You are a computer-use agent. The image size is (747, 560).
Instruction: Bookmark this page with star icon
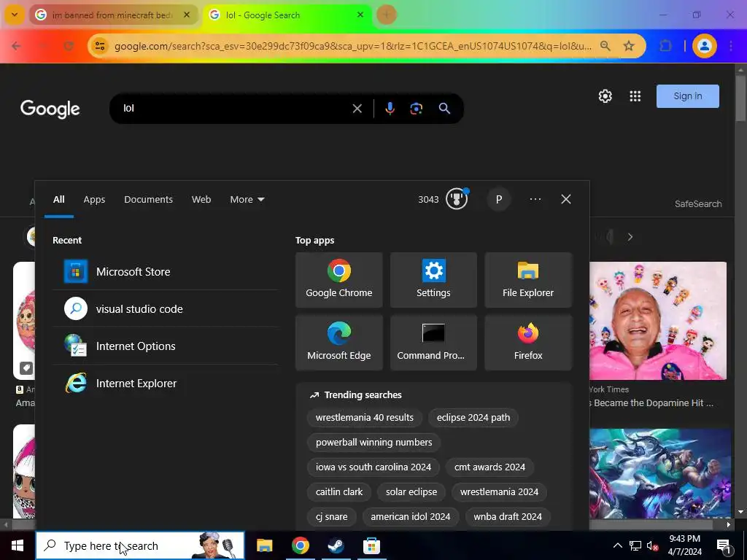click(629, 46)
